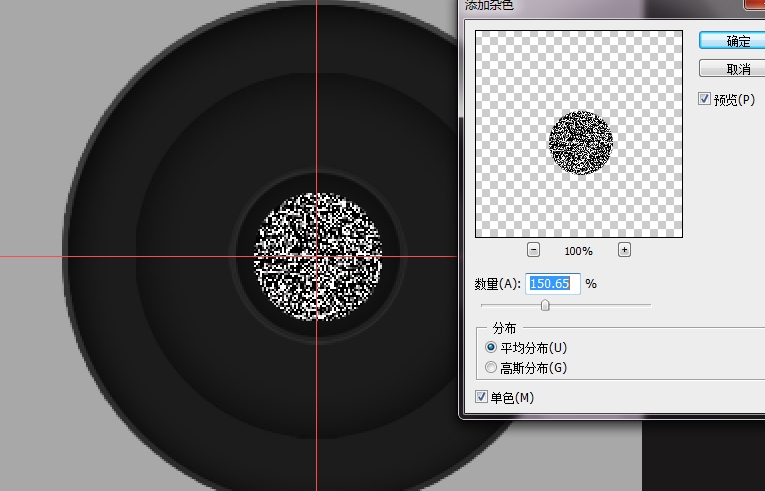Click the zoom out minus button under preview
Image resolution: width=765 pixels, height=491 pixels.
533,250
